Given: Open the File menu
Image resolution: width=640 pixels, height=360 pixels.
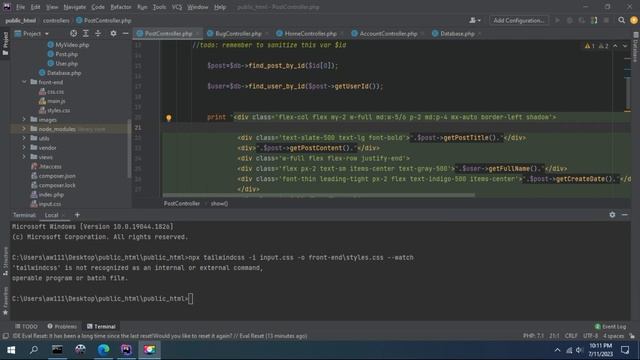Looking at the screenshot, I should (x=20, y=7).
